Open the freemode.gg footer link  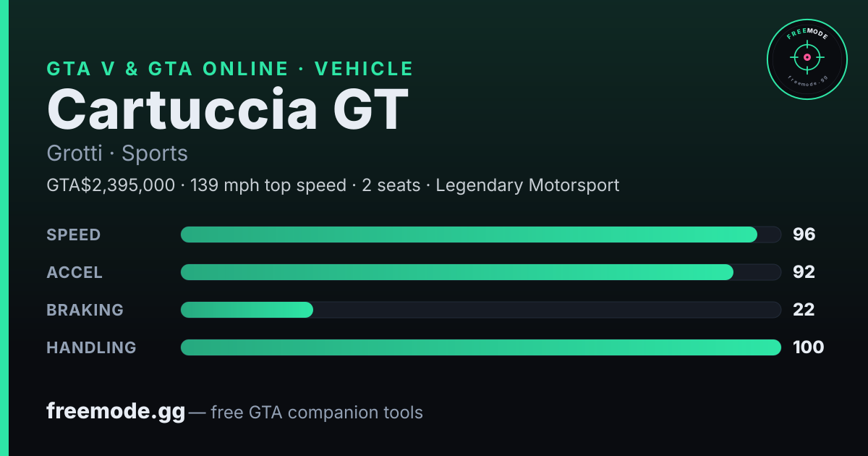[x=116, y=412]
